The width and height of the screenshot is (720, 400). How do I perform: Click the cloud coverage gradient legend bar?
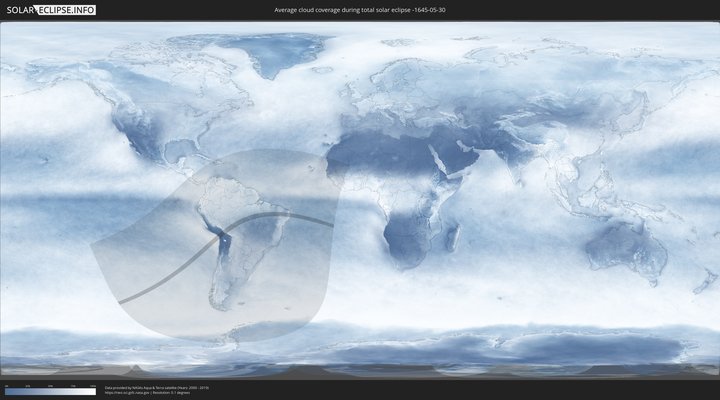(x=50, y=391)
